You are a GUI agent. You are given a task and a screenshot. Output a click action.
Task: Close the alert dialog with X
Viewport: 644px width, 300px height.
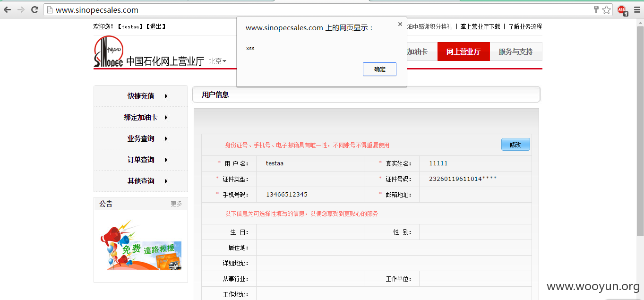(400, 24)
